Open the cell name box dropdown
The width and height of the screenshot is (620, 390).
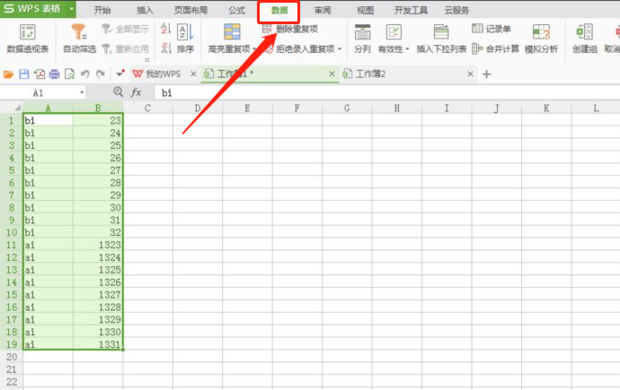pos(82,93)
